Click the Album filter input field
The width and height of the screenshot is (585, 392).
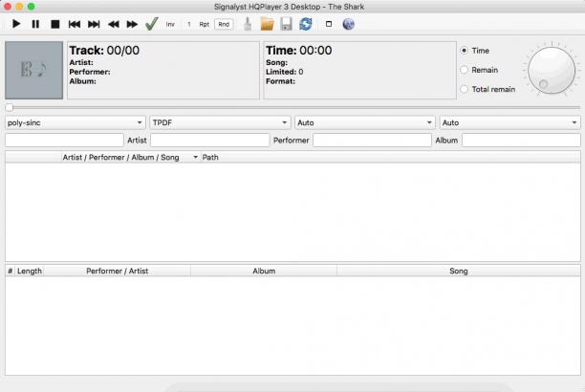pos(521,141)
